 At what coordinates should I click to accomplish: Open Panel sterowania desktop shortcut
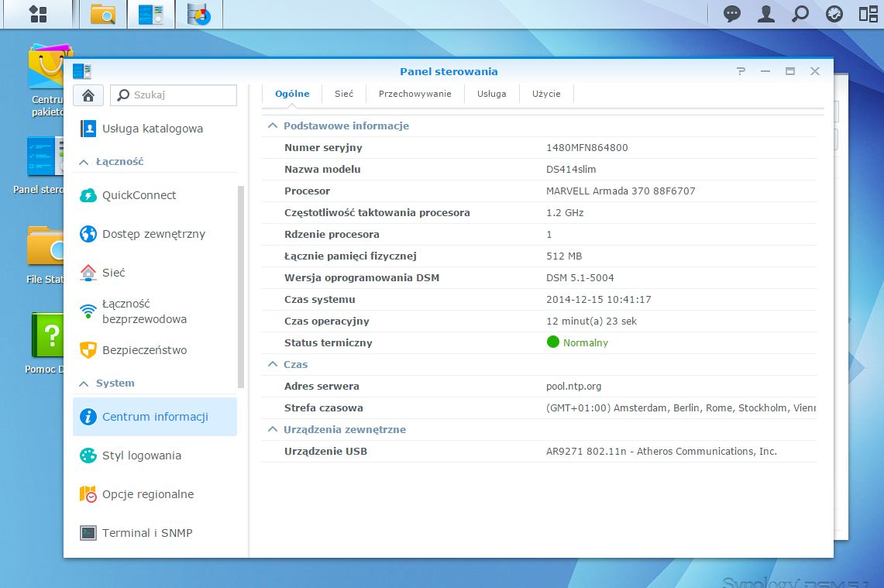(40, 164)
